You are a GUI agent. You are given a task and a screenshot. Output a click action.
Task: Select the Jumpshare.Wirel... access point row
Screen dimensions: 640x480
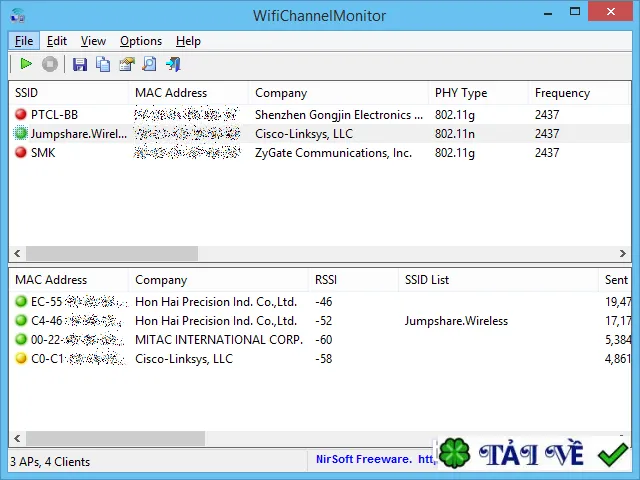320,133
